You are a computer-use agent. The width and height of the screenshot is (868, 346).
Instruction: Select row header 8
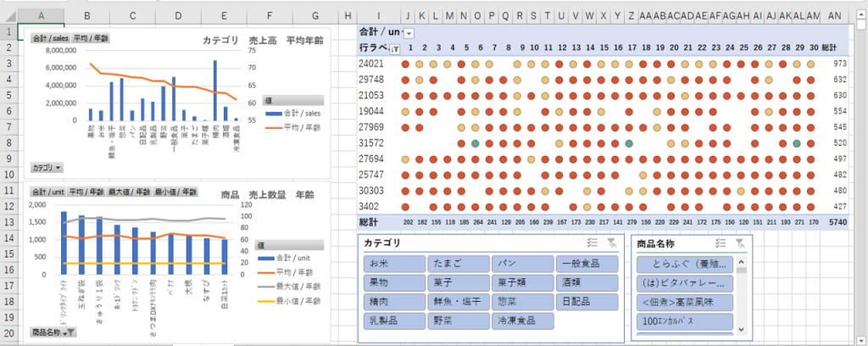(8, 142)
